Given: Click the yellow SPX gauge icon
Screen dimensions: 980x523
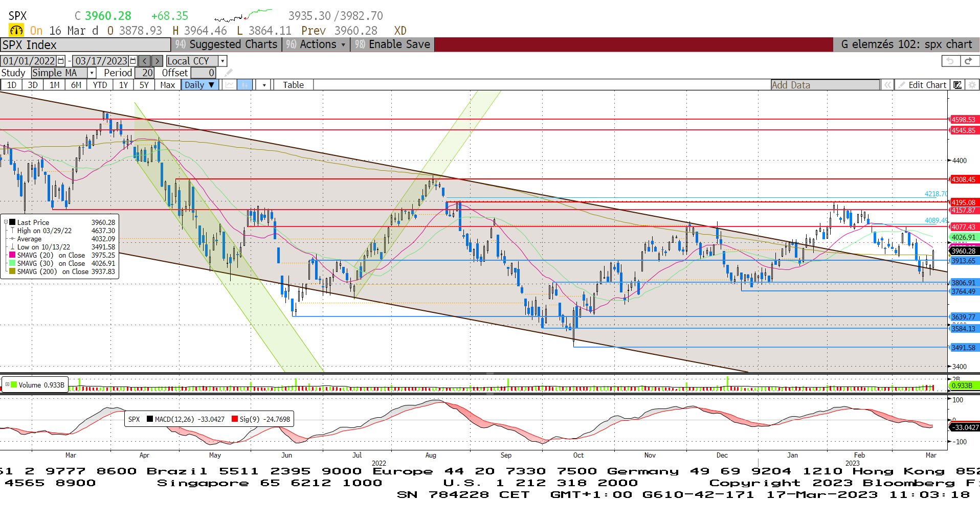Looking at the screenshot, I should (x=16, y=30).
